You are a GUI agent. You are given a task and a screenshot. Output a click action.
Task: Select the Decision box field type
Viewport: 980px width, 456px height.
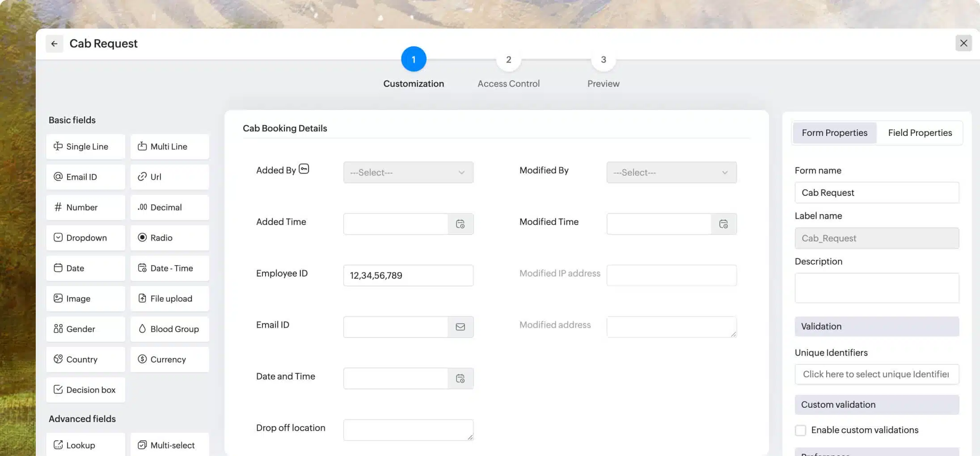pyautogui.click(x=85, y=390)
